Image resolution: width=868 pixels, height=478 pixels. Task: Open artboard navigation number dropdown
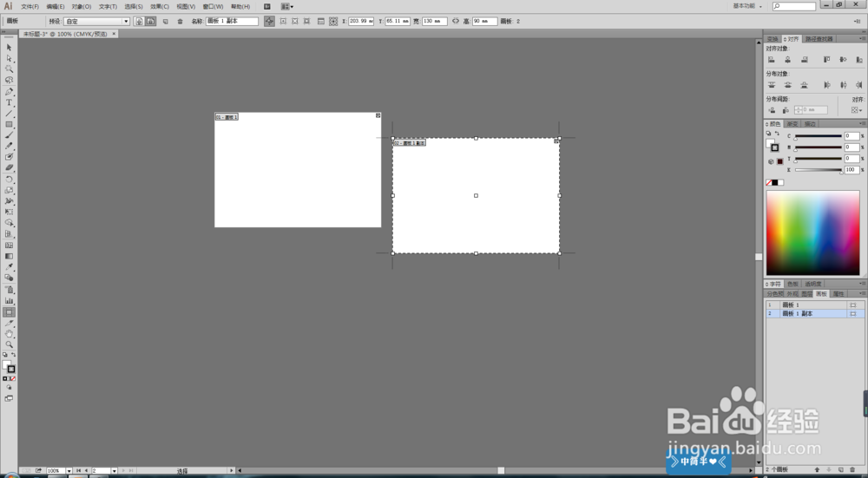pyautogui.click(x=114, y=471)
